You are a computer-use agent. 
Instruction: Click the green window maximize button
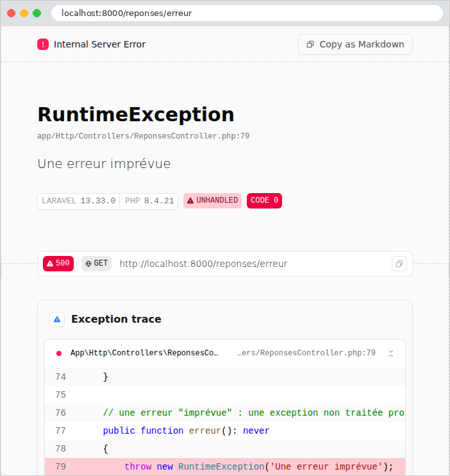tap(37, 13)
